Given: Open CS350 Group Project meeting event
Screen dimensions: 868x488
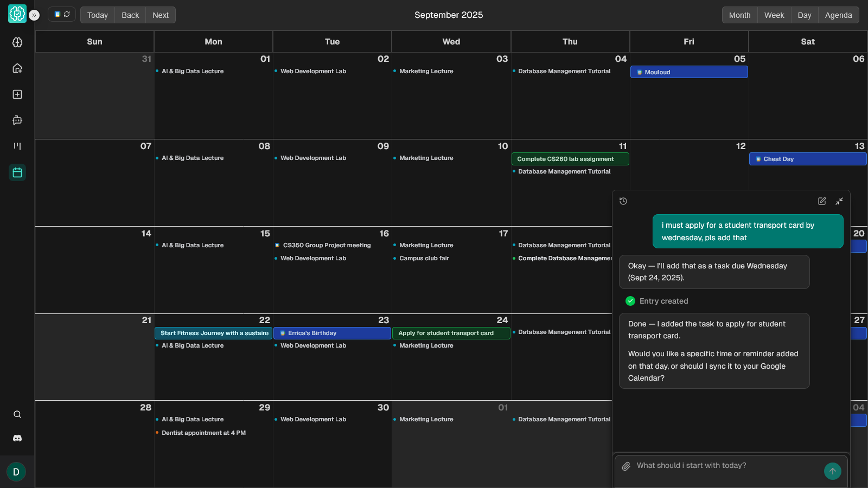Looking at the screenshot, I should [327, 245].
